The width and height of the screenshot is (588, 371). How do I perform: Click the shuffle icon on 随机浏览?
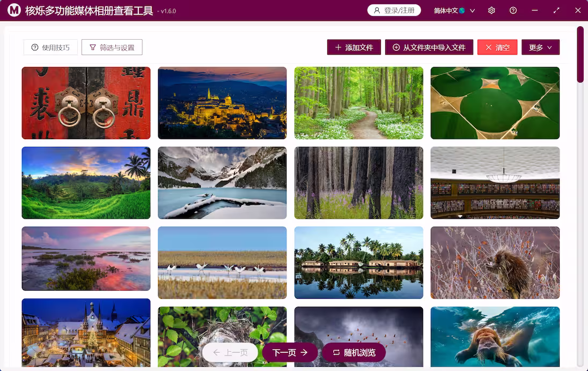tap(335, 352)
